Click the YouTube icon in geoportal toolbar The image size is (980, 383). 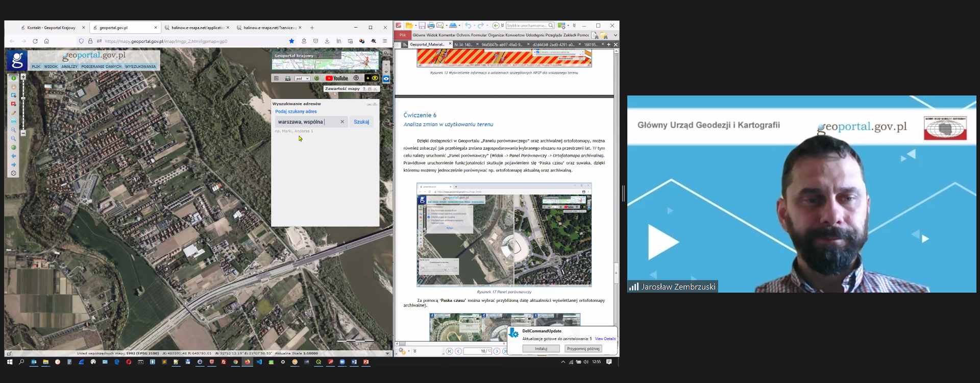(337, 78)
